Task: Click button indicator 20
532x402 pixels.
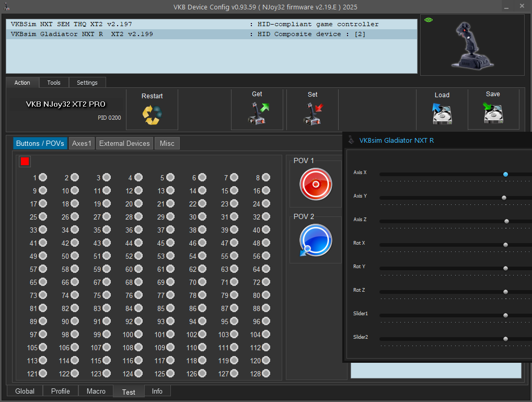Action: pyautogui.click(x=138, y=203)
